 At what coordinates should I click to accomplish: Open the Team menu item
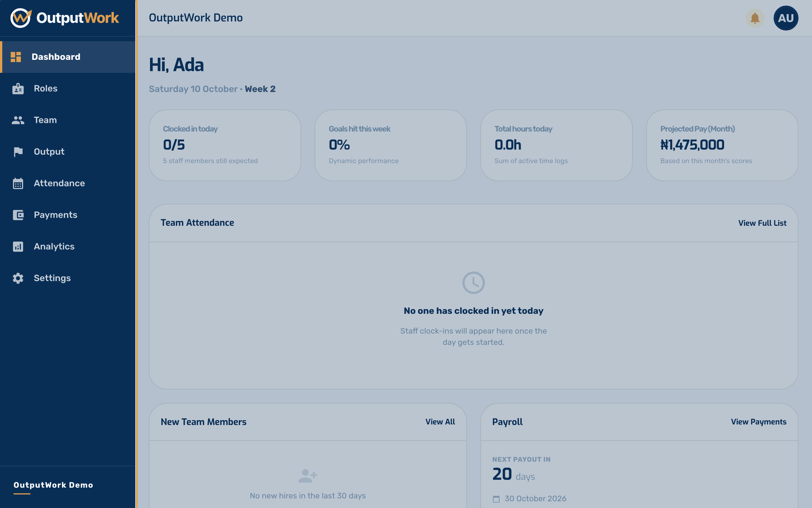68,120
